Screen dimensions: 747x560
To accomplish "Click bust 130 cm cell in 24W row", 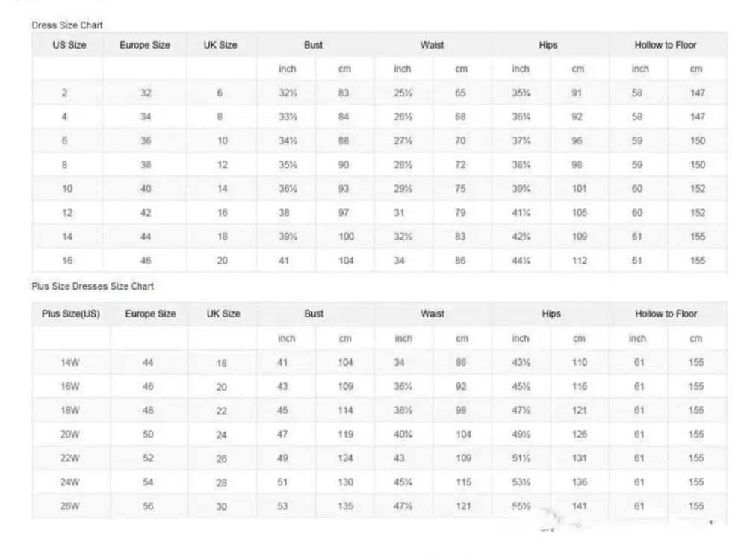I will pyautogui.click(x=345, y=482).
